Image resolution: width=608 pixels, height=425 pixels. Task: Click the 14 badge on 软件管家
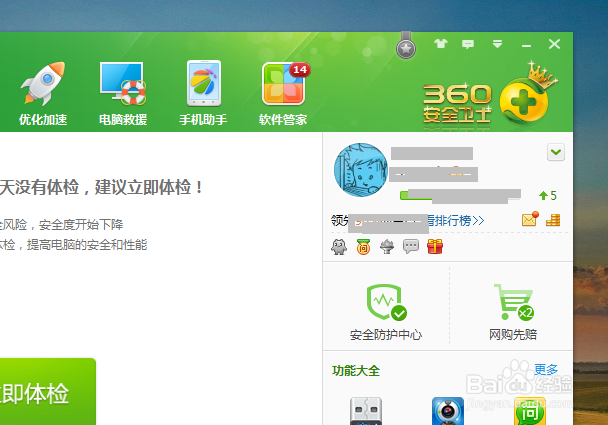point(300,70)
